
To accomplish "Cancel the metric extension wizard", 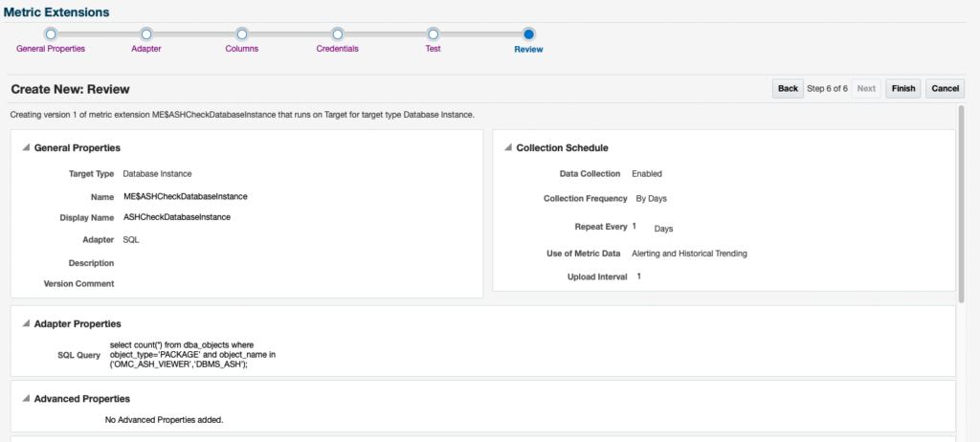I will 945,89.
